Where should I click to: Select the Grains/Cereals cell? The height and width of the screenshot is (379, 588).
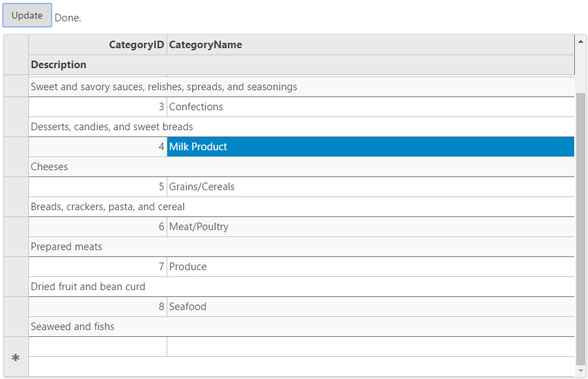point(370,187)
